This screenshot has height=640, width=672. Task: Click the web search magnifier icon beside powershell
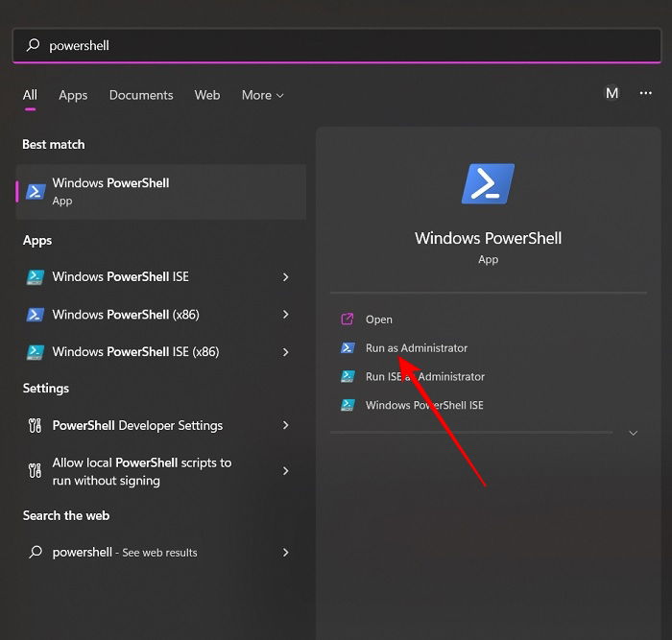36,552
